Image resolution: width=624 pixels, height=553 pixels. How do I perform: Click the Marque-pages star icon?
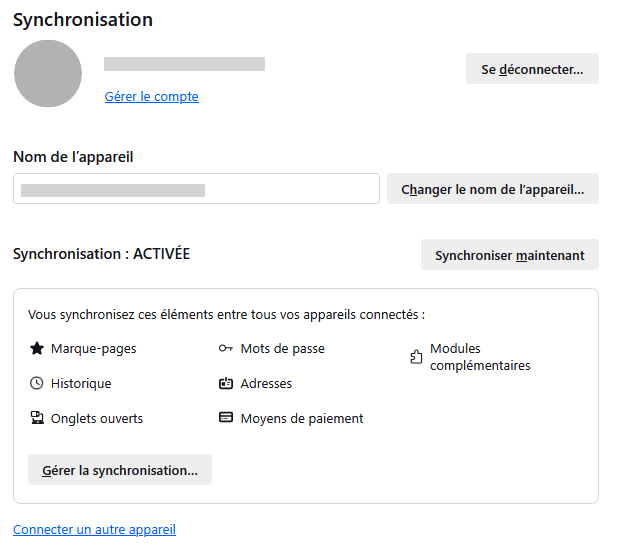coord(37,349)
